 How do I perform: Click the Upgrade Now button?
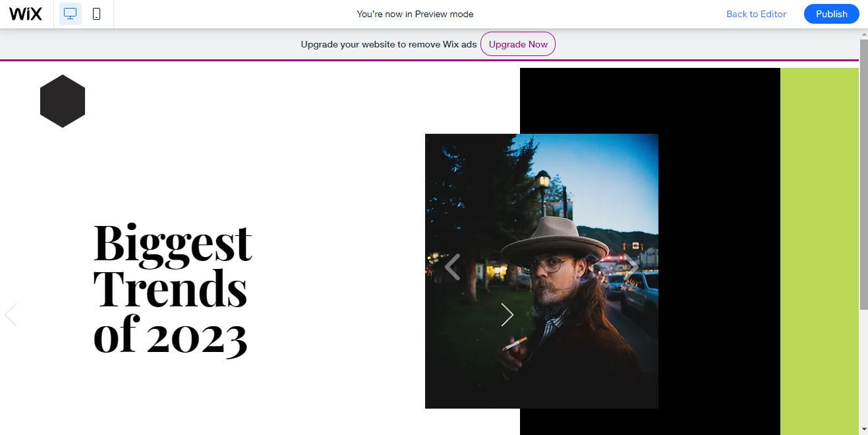tap(518, 44)
